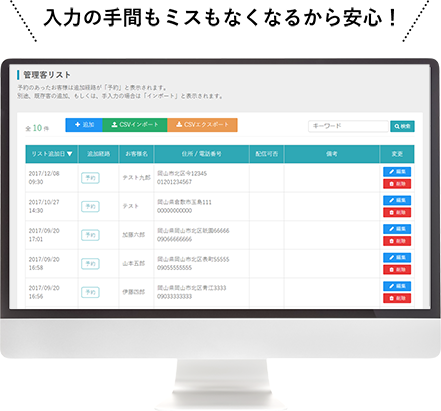Image resolution: width=441 pixels, height=411 pixels.
Task: Click the 管理客リスト page heading
Action: (47, 75)
